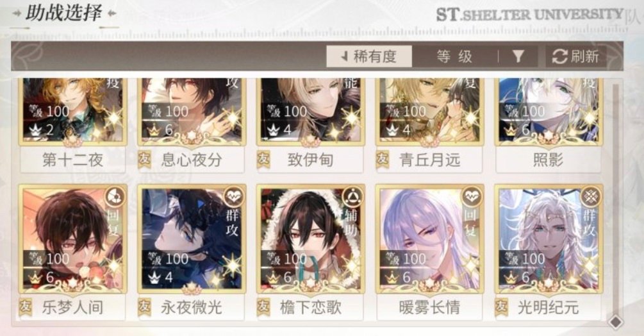Click the friend badge beside 致伊甸
644x336 pixels.
click(263, 160)
